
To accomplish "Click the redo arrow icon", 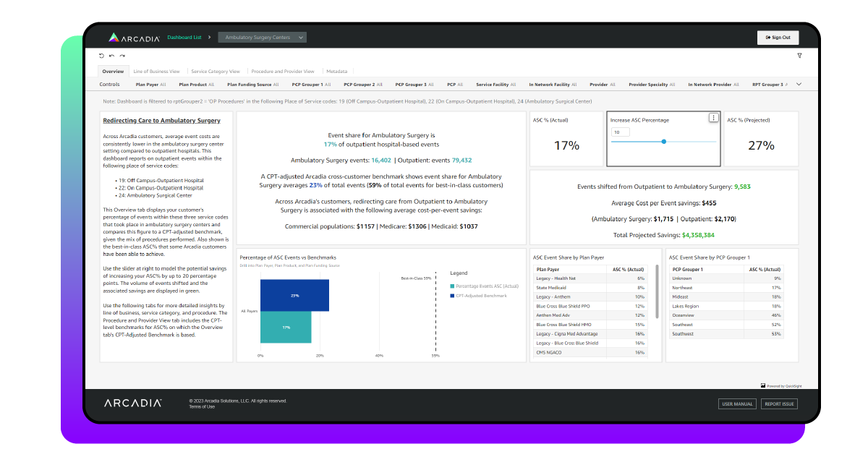I will pos(122,56).
